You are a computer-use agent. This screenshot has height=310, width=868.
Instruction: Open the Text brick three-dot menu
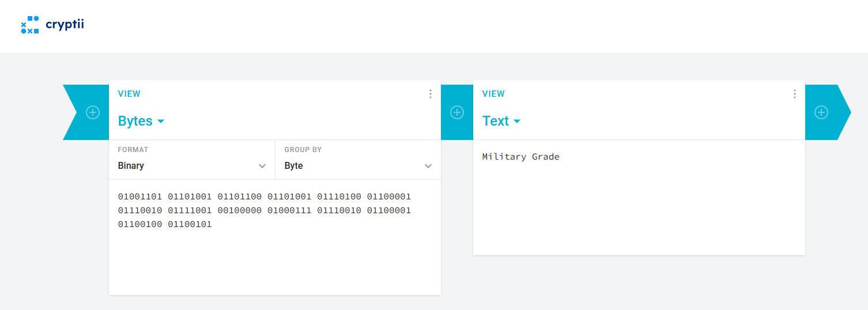[x=794, y=94]
